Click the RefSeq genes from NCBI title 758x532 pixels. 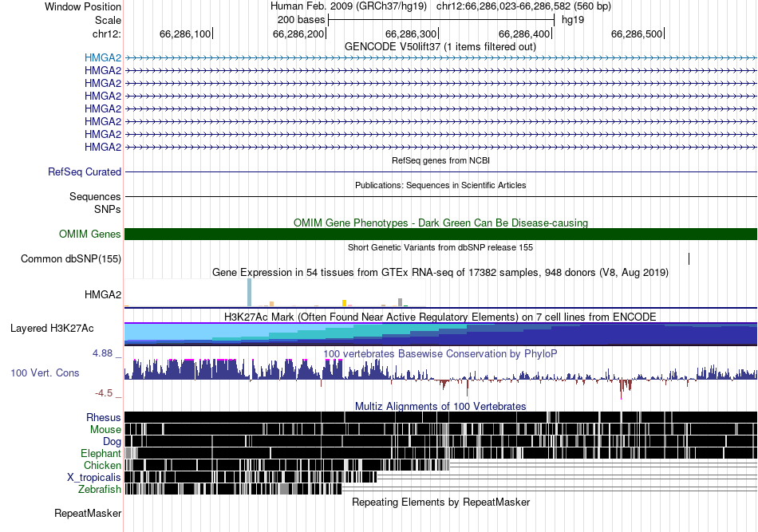pos(441,160)
